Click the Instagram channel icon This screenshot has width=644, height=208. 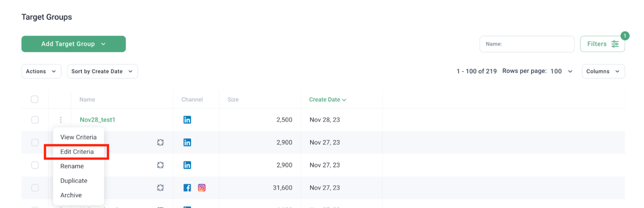coord(202,188)
